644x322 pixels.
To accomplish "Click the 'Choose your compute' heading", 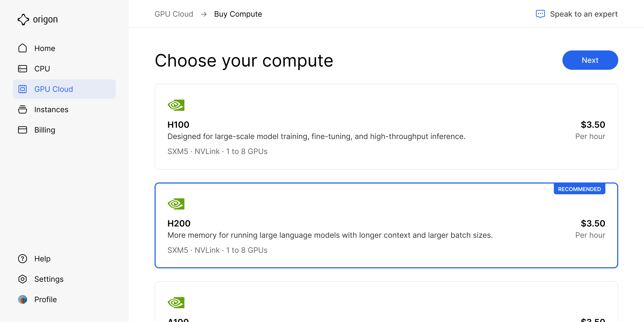I will (x=244, y=61).
